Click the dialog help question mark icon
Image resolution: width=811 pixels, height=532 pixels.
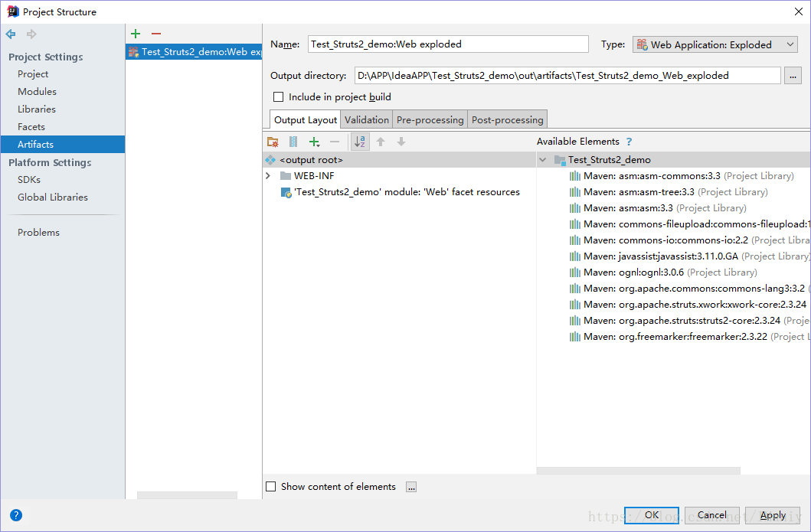click(16, 515)
